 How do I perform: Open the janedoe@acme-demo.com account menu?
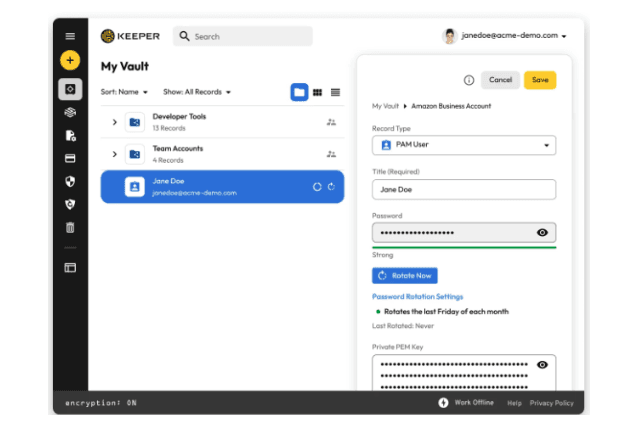pos(513,36)
